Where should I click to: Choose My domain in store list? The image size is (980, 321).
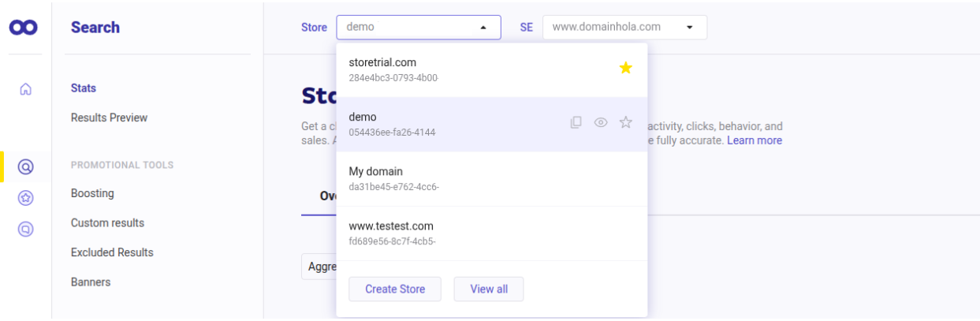[x=375, y=172]
